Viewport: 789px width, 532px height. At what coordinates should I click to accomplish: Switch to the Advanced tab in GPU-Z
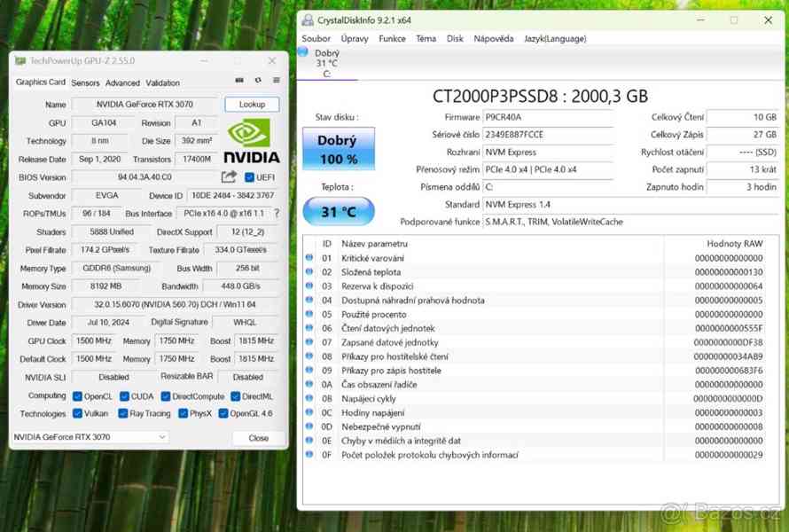(x=122, y=82)
